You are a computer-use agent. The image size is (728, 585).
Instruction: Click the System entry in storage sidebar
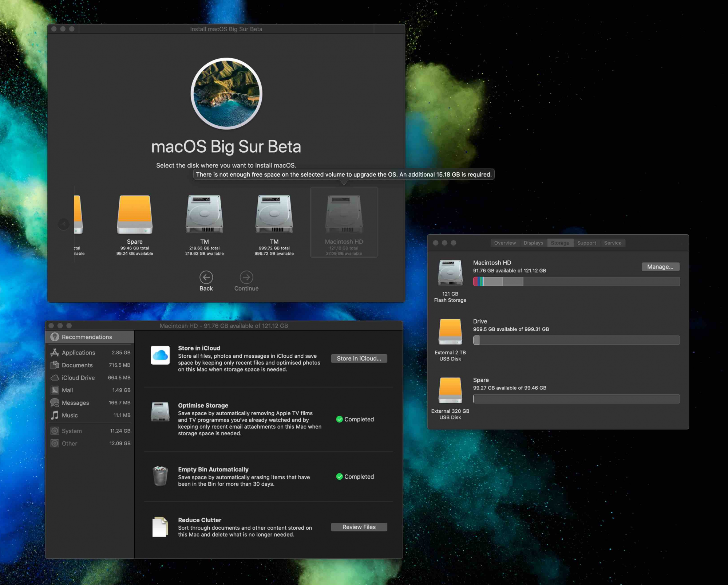coord(90,431)
